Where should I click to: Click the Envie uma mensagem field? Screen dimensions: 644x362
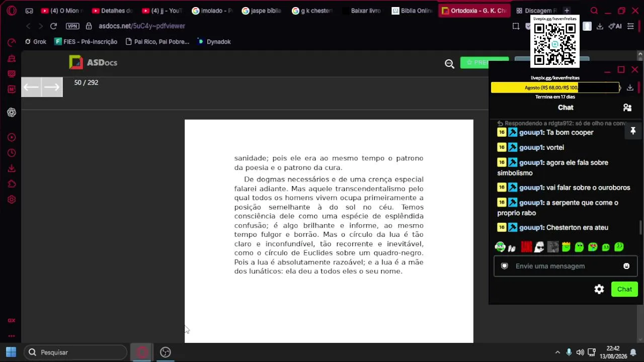pyautogui.click(x=566, y=266)
